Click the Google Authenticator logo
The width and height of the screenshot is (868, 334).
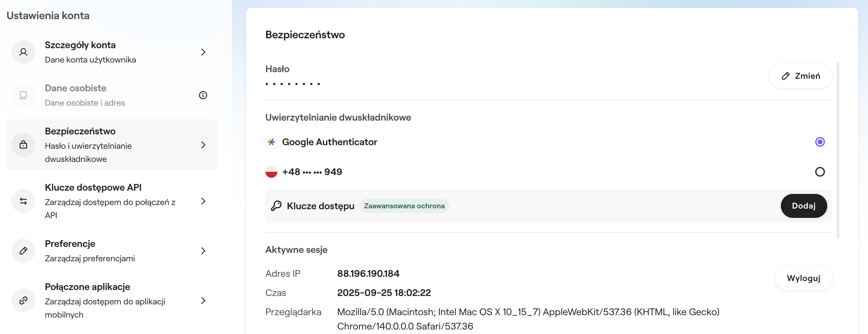click(271, 142)
